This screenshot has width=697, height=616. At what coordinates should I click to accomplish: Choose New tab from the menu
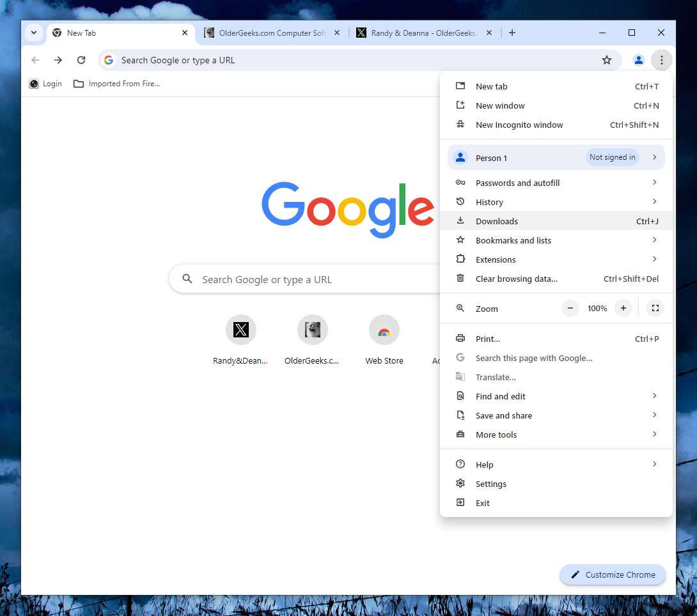click(x=556, y=87)
